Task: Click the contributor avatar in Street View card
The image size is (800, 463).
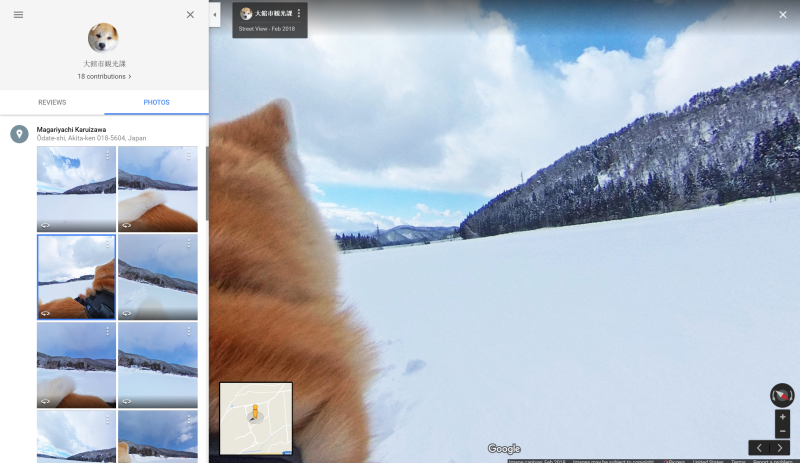Action: (x=246, y=14)
